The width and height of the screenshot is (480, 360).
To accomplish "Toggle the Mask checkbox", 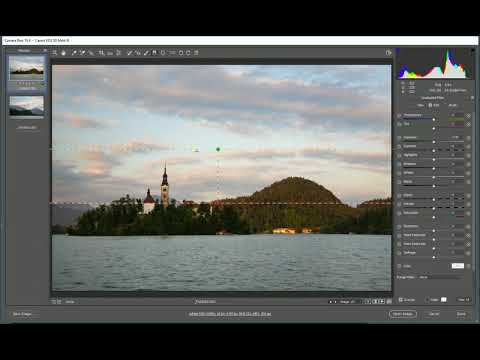I will coord(427,300).
